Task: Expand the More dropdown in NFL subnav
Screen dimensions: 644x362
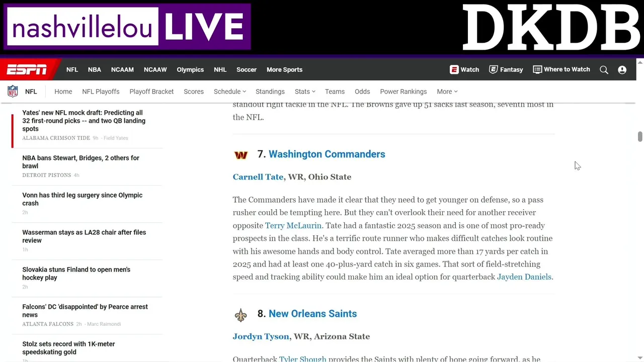Action: coord(447,92)
